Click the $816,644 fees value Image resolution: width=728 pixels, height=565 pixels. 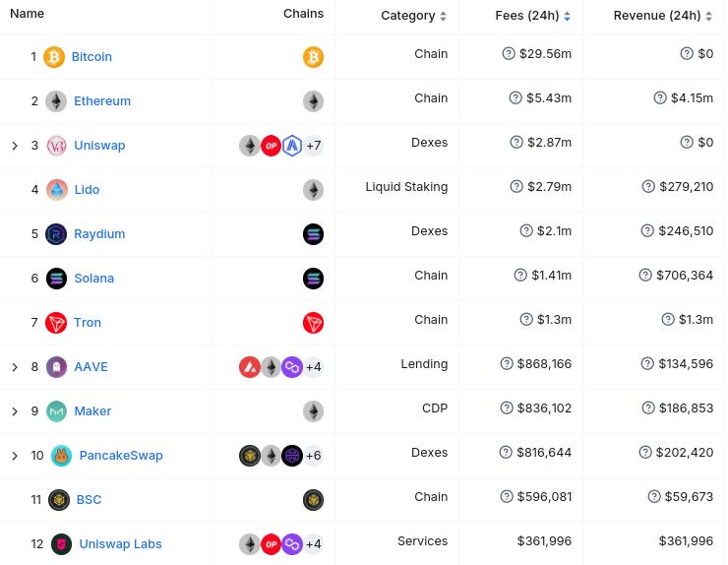pyautogui.click(x=544, y=453)
